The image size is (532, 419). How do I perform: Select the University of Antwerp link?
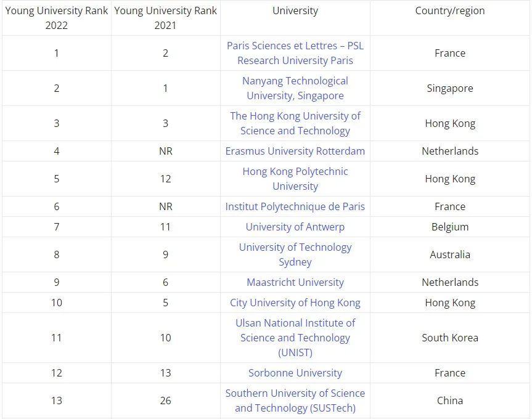[295, 227]
